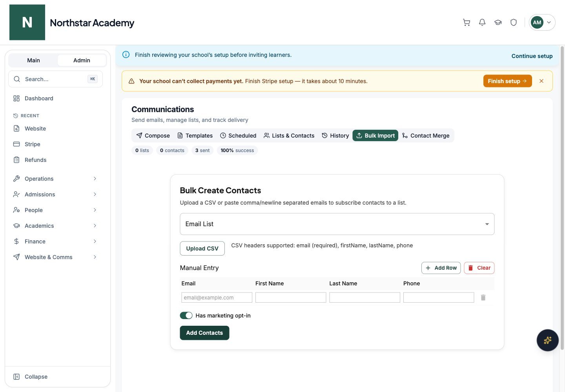Toggle Has marketing opt-in switch
Screen dimensions: 565x392
[x=186, y=316]
